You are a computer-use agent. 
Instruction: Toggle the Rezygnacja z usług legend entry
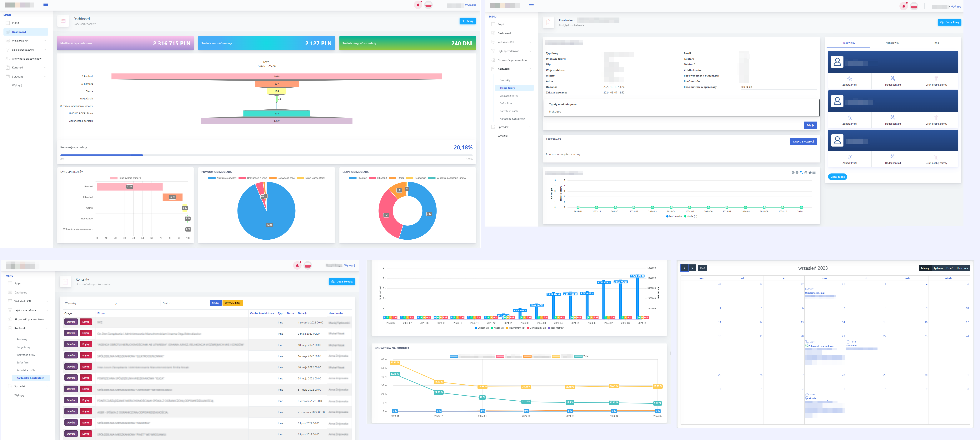253,178
